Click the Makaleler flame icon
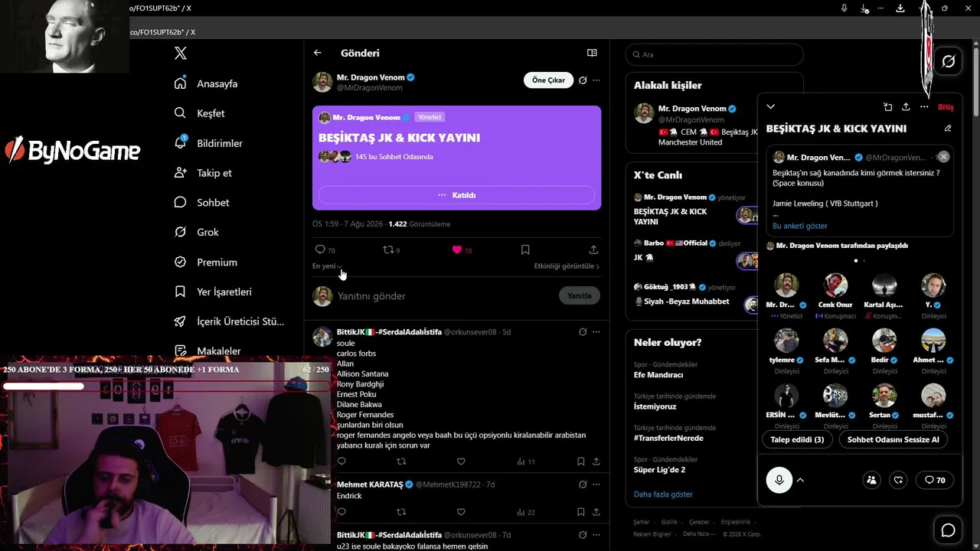The image size is (980, 551). click(x=181, y=351)
